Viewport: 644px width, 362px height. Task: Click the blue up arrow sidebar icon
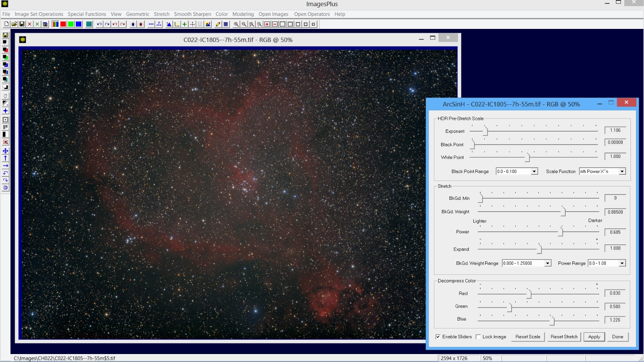(x=5, y=158)
